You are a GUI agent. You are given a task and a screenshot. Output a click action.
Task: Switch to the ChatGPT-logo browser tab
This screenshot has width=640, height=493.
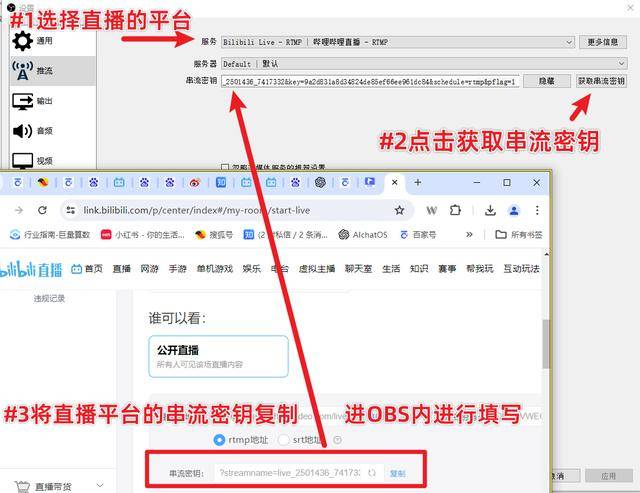coord(320,182)
